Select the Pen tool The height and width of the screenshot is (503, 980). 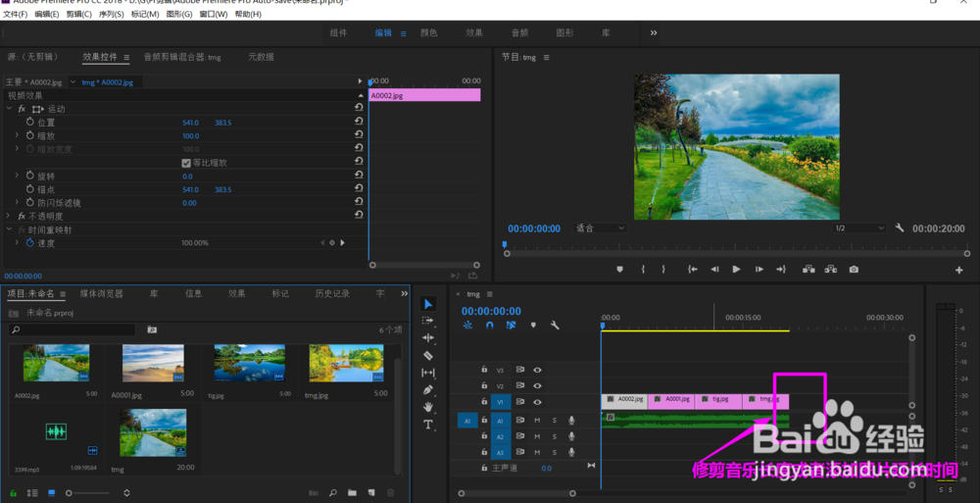(x=428, y=390)
